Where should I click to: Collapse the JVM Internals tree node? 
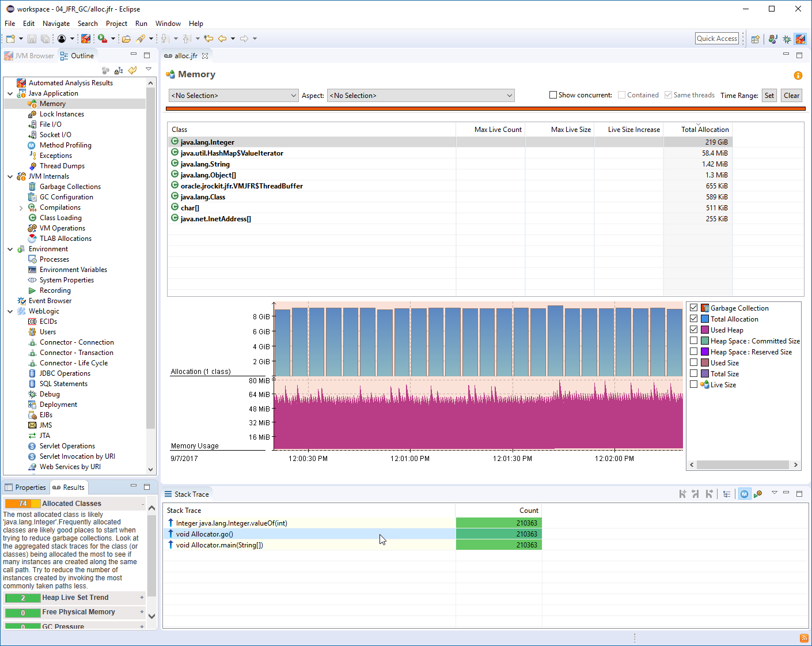click(x=10, y=176)
